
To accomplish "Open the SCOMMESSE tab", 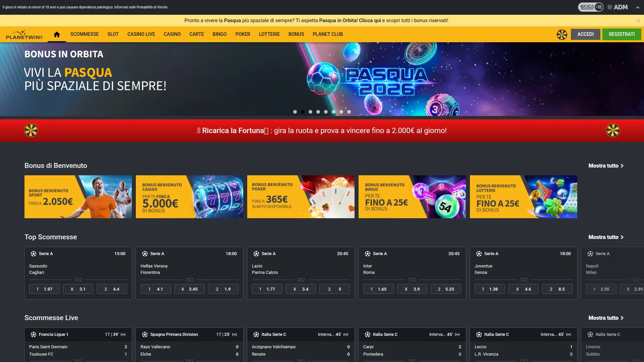I will [84, 34].
